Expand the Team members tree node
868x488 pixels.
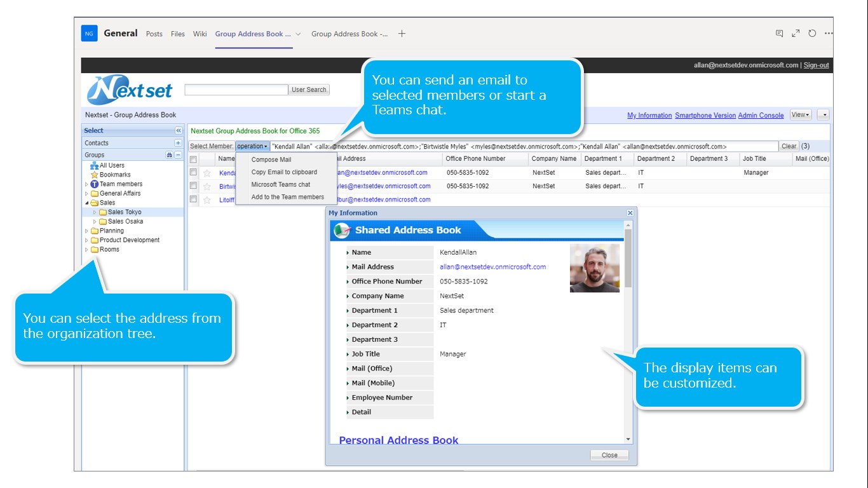pos(87,184)
